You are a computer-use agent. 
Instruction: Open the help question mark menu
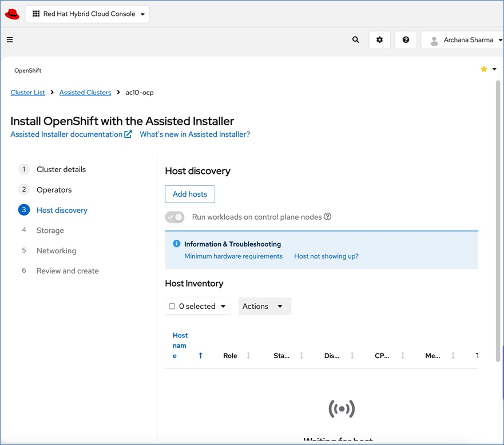pos(406,40)
